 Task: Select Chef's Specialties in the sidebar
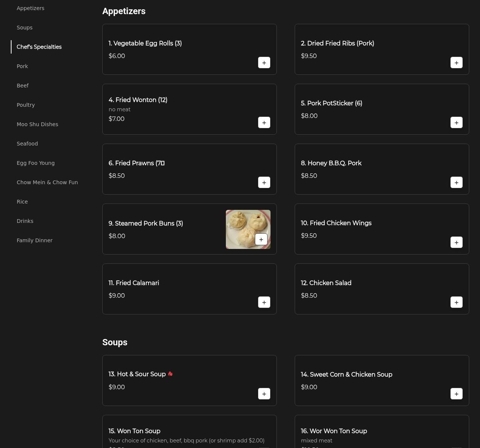click(x=39, y=47)
